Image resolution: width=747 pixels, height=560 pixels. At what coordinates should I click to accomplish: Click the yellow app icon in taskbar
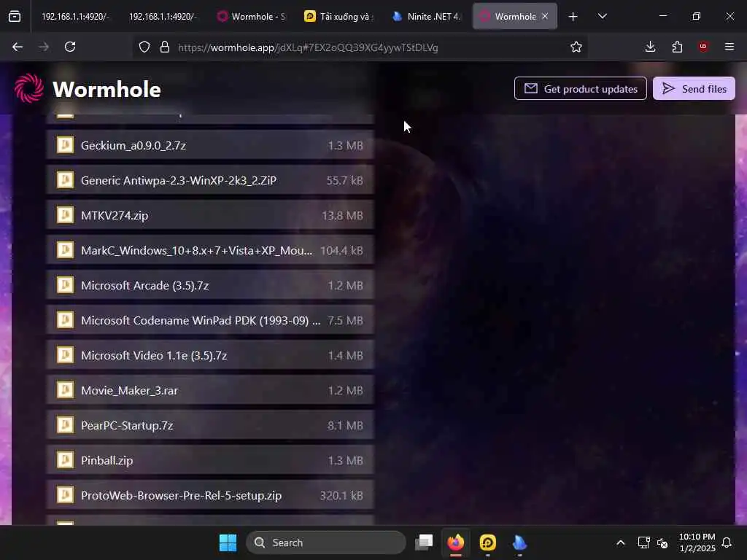click(488, 542)
